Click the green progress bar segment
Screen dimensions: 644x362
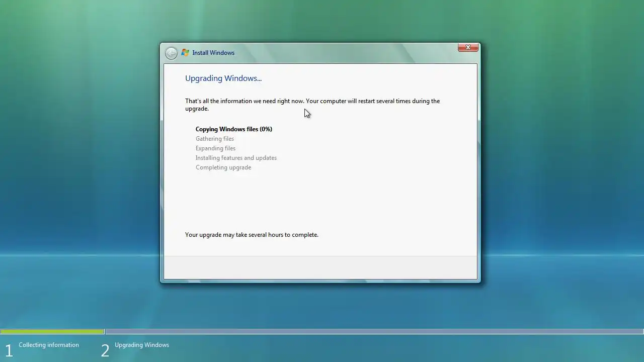coord(52,332)
